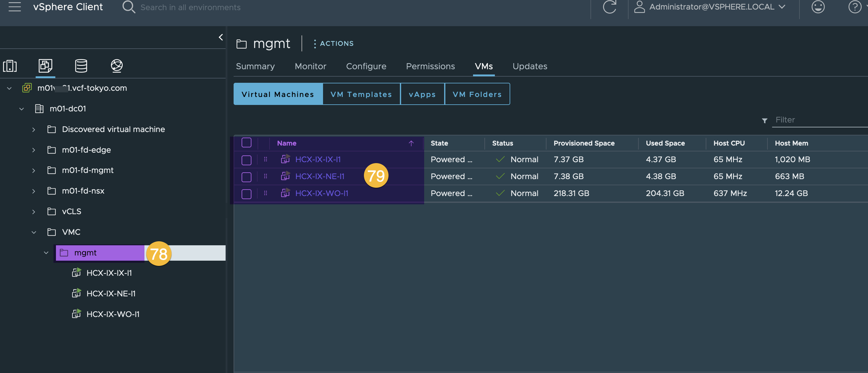The width and height of the screenshot is (868, 373).
Task: Switch to Hosts and Clusters inventory view
Action: [x=10, y=66]
